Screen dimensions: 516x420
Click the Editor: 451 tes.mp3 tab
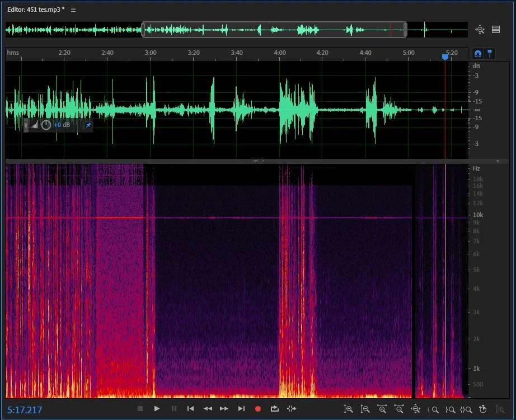(x=36, y=10)
